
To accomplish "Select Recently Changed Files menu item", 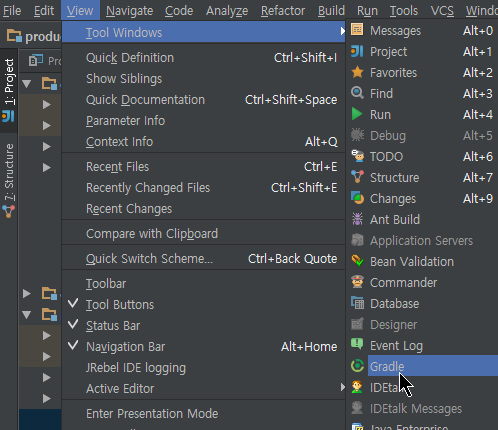I will point(203,187).
